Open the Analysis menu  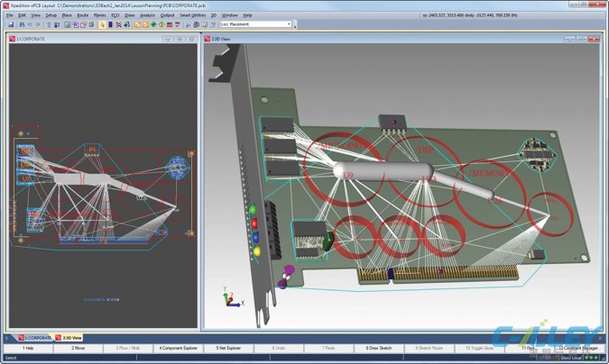[x=147, y=15]
